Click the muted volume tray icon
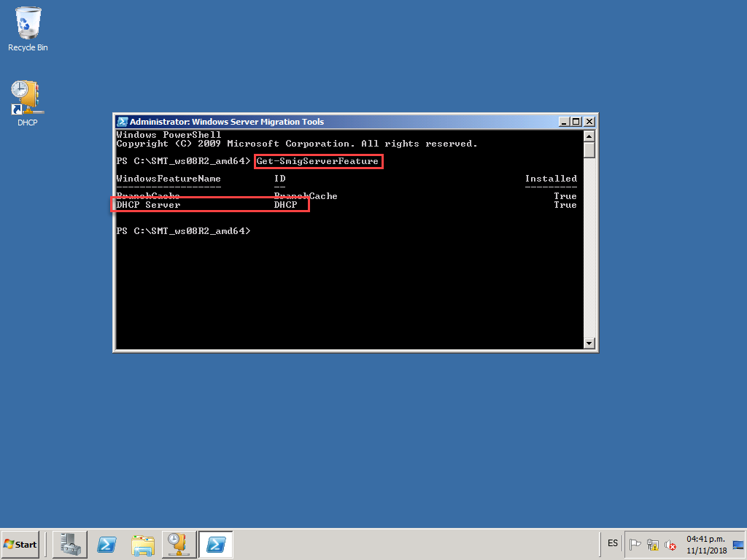Image resolution: width=747 pixels, height=560 pixels. tap(670, 544)
